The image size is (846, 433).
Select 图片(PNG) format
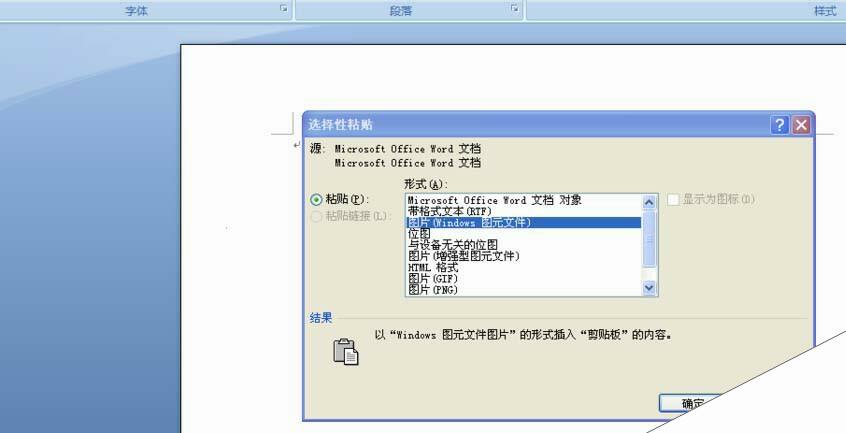click(433, 290)
